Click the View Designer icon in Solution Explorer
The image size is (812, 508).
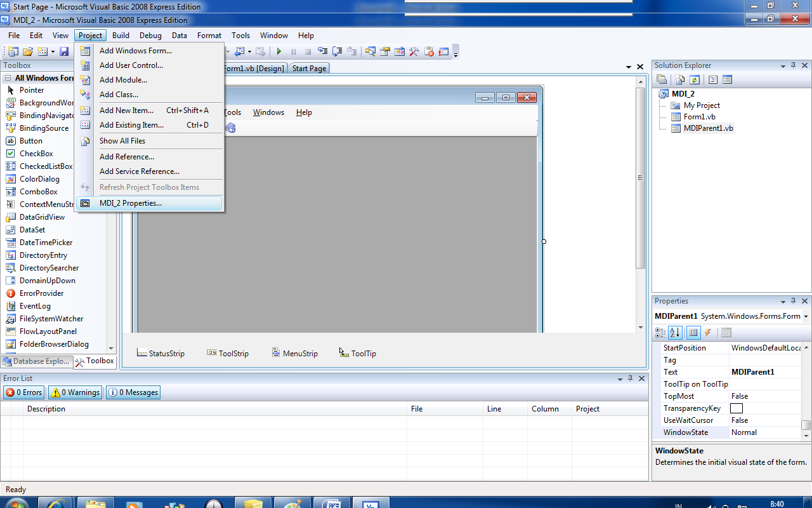pyautogui.click(x=727, y=79)
